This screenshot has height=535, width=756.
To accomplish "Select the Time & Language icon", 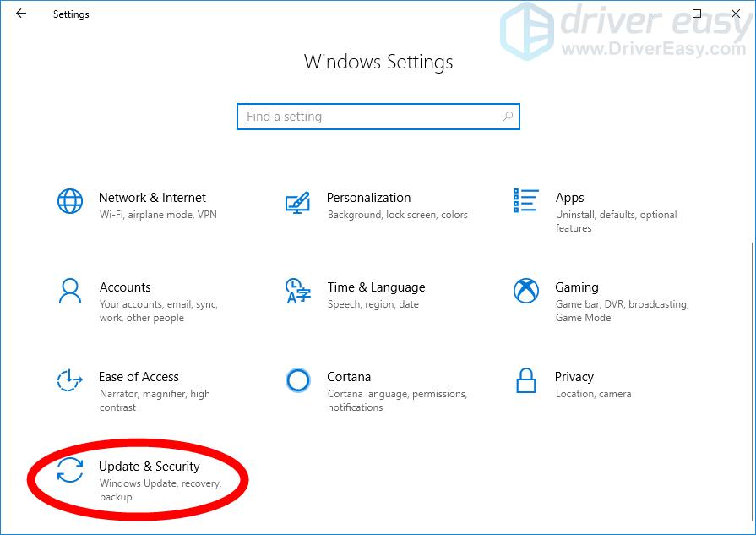I will (297, 292).
